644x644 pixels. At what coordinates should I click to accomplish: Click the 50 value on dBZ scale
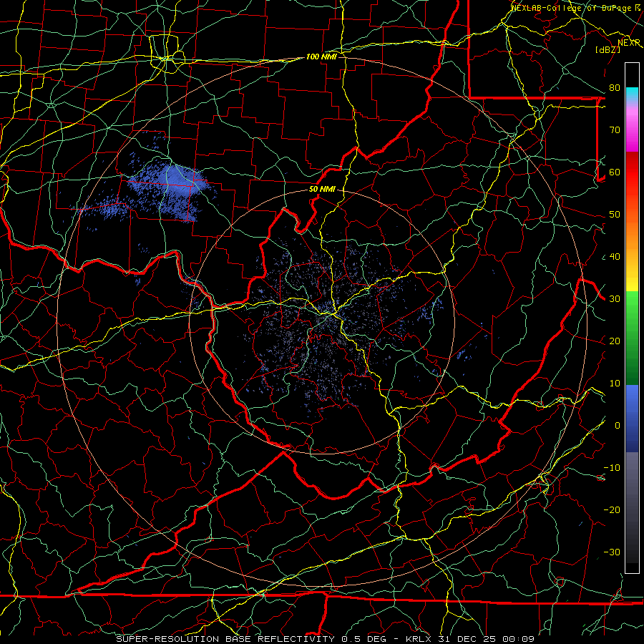[615, 215]
